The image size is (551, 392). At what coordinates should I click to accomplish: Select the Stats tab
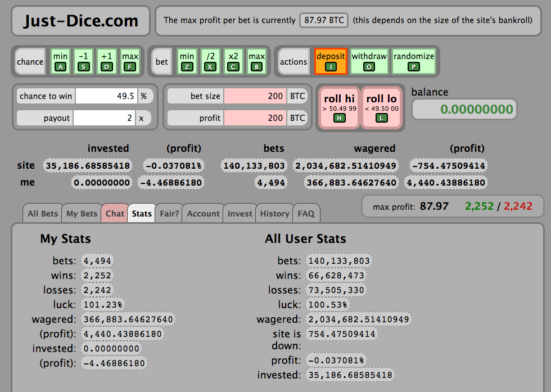click(142, 213)
